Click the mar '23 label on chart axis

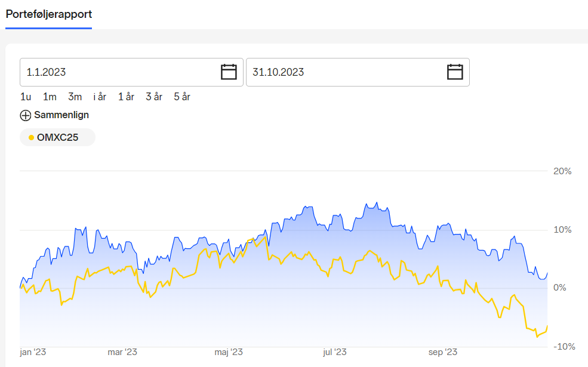pos(122,353)
